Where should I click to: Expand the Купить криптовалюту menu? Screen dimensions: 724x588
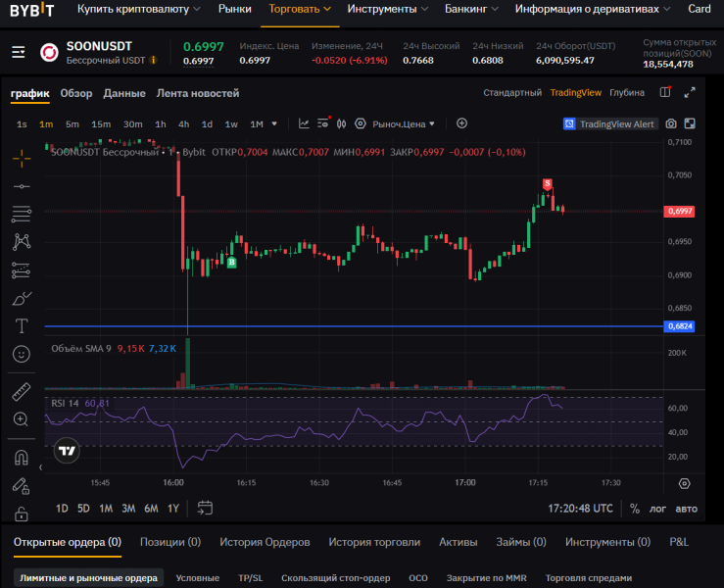(138, 9)
